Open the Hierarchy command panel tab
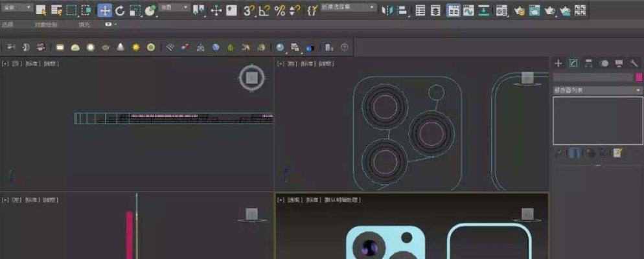Image resolution: width=644 pixels, height=259 pixels. 588,63
